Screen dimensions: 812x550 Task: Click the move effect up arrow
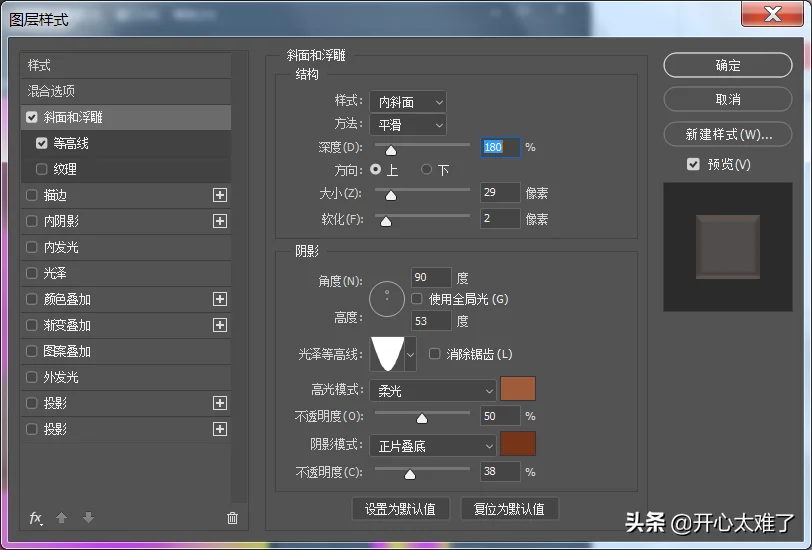(62, 517)
